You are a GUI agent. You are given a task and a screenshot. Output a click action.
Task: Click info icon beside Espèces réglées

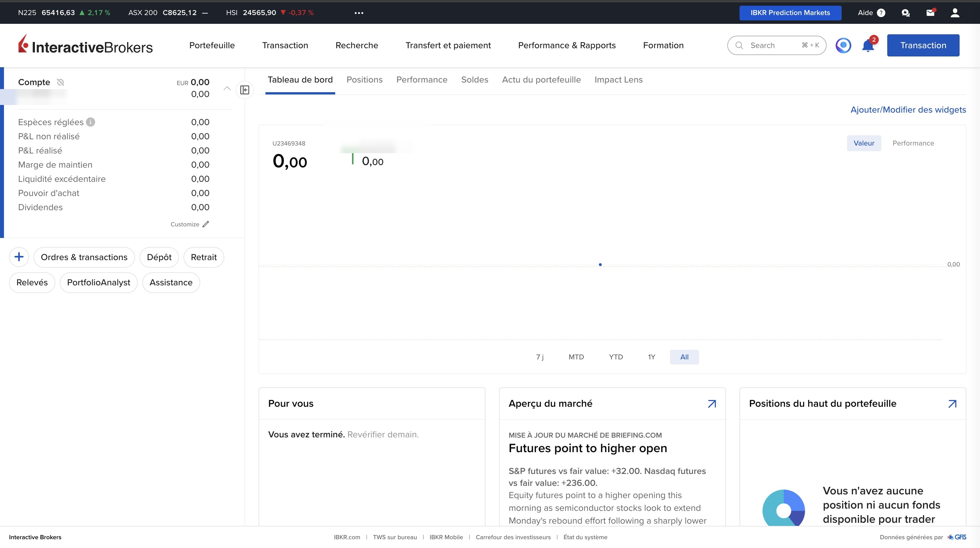(90, 122)
